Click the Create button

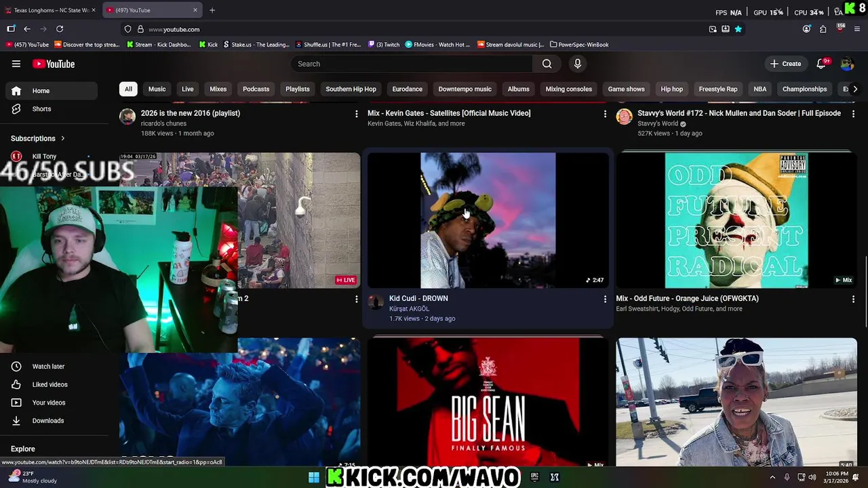pos(785,64)
